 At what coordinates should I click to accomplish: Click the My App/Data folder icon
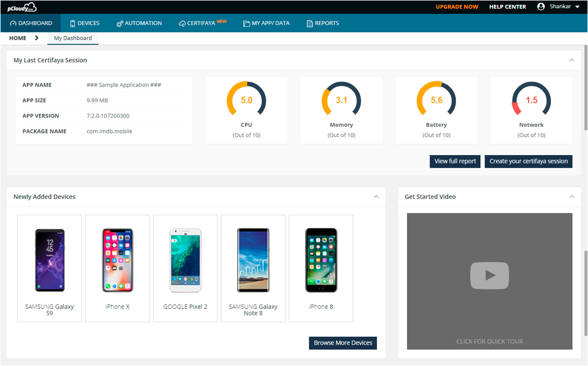(x=246, y=23)
